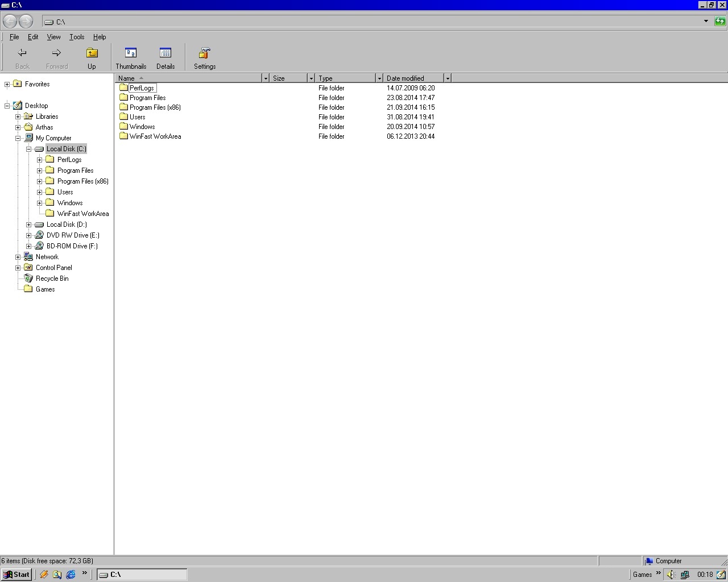This screenshot has height=582, width=728.
Task: Select the Libraries icon in tree
Action: click(28, 116)
